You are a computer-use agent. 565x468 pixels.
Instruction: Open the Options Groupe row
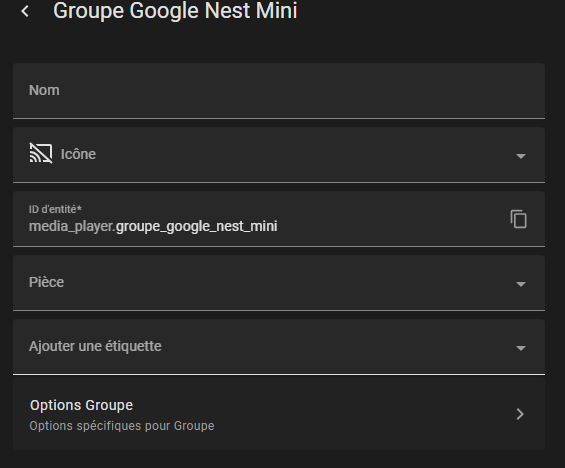[279, 414]
